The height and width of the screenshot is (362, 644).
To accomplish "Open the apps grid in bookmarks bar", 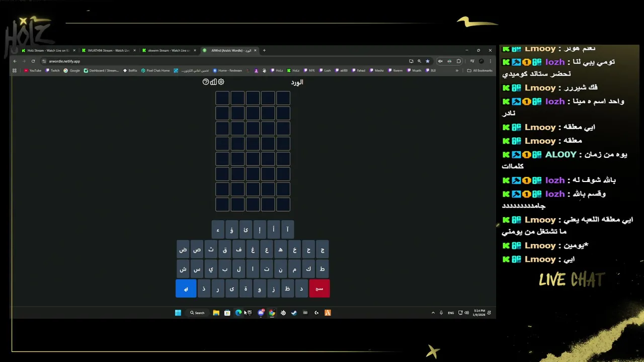I will click(15, 70).
